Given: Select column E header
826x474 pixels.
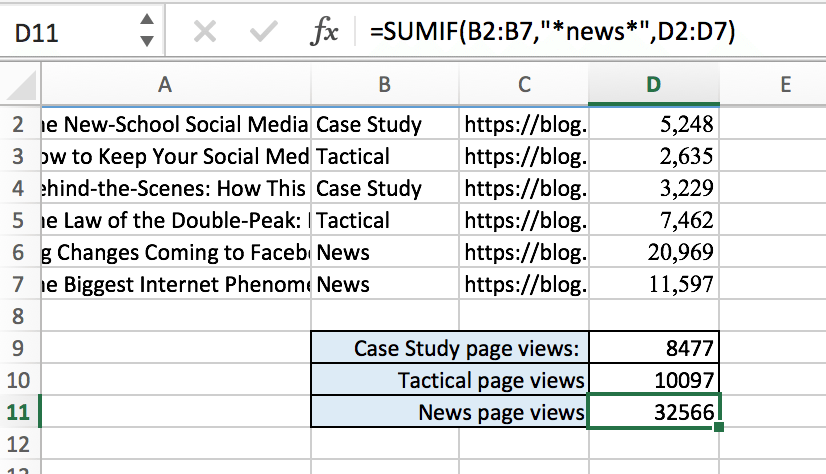Looking at the screenshot, I should coord(785,84).
